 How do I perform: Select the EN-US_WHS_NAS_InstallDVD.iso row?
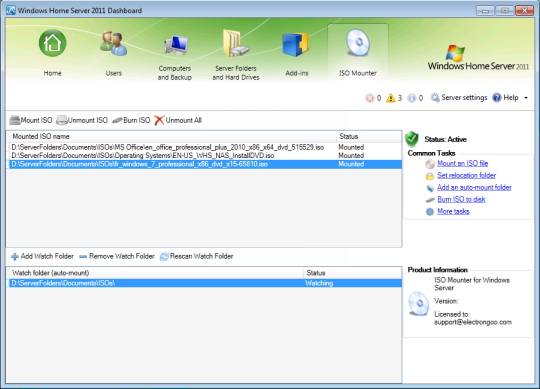205,156
